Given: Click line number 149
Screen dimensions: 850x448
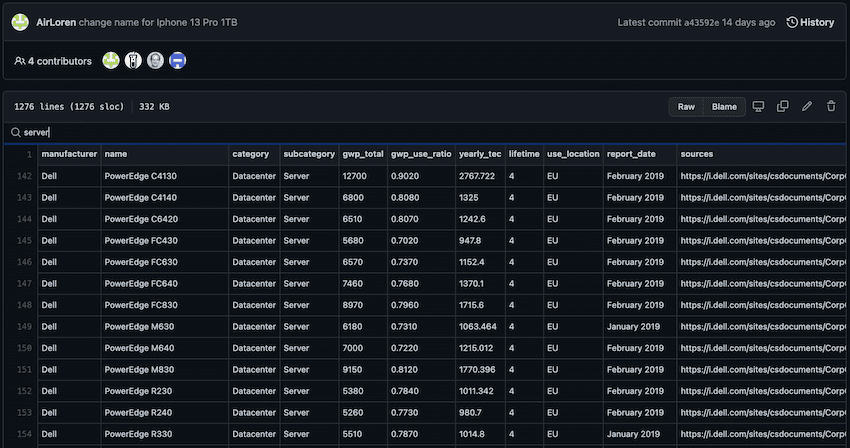Looking at the screenshot, I should (24, 327).
